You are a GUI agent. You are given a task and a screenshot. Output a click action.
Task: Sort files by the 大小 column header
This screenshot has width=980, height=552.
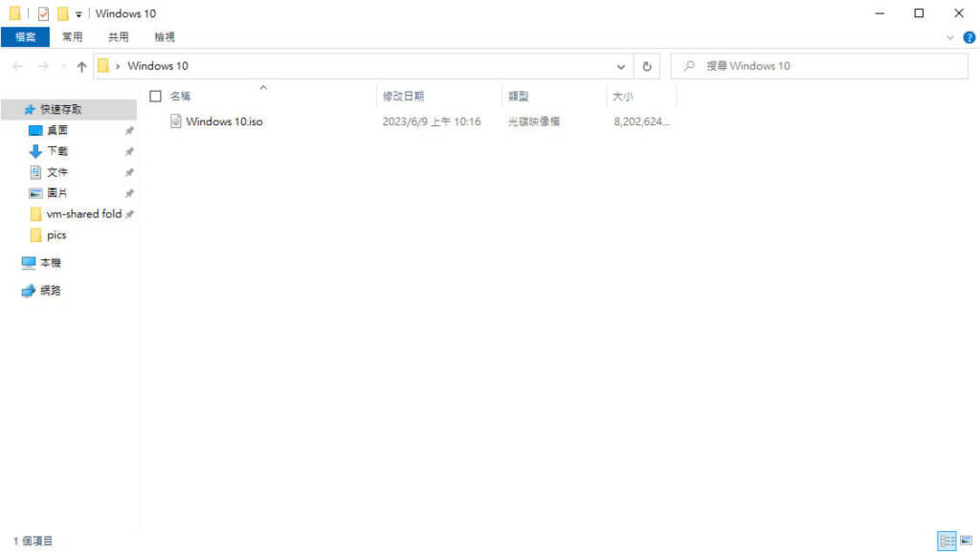622,97
